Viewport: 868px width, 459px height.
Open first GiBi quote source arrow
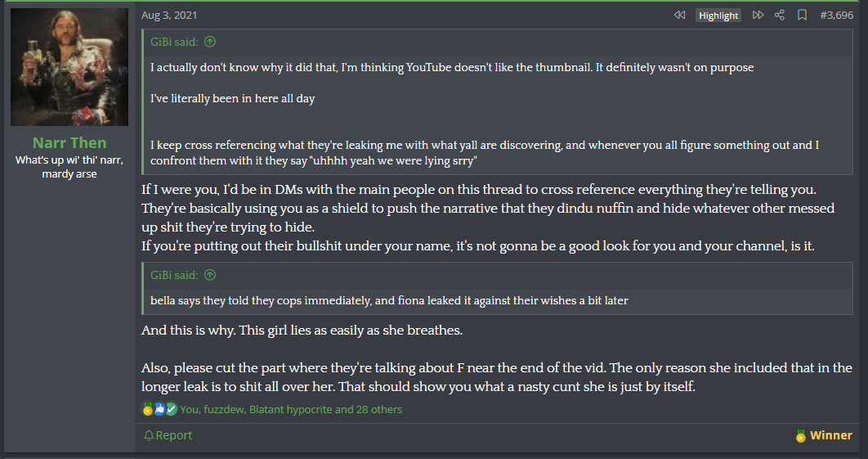[210, 42]
